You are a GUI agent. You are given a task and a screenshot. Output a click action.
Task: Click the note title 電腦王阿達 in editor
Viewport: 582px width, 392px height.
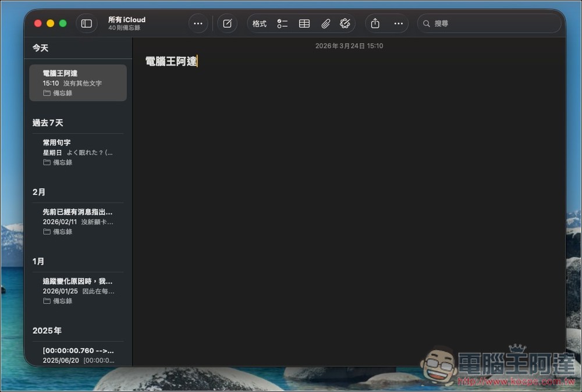171,62
